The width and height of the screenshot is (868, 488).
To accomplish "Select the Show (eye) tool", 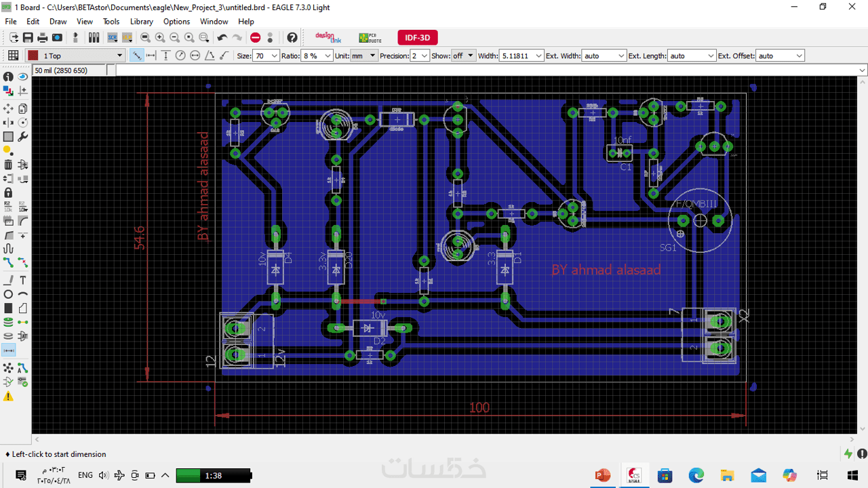I will [22, 77].
